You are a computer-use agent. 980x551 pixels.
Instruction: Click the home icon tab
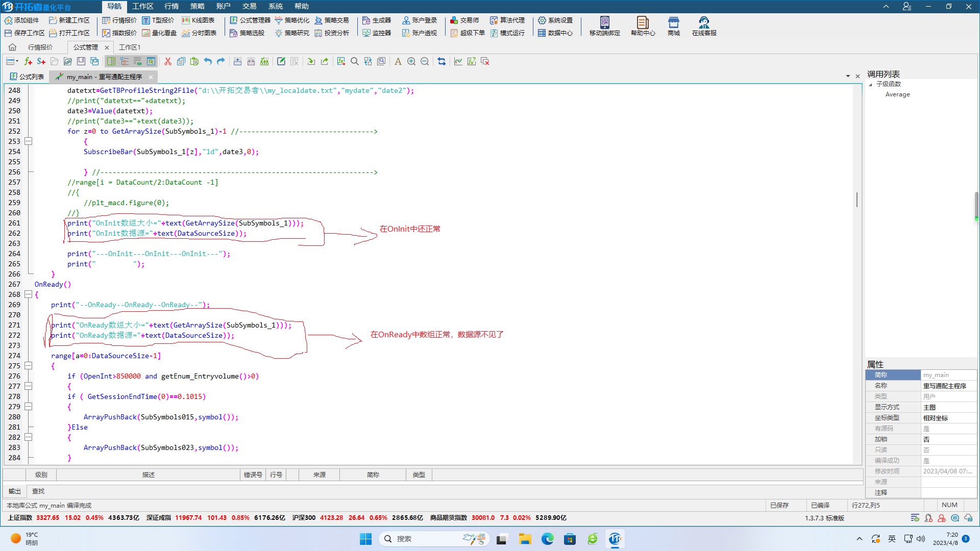(12, 47)
